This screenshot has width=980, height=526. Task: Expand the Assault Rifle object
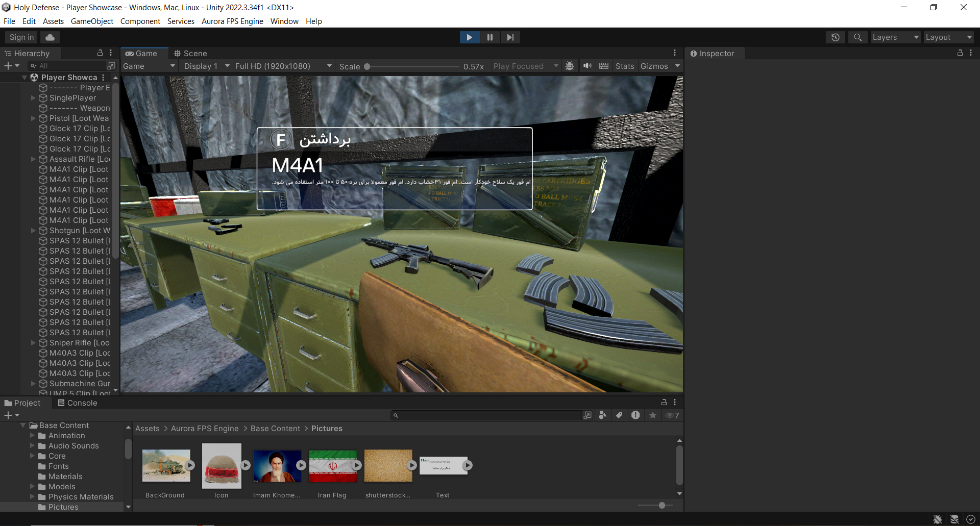34,159
